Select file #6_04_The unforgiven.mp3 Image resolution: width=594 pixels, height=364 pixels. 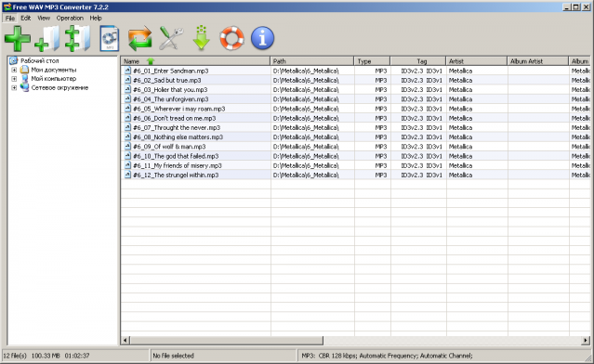coord(170,99)
